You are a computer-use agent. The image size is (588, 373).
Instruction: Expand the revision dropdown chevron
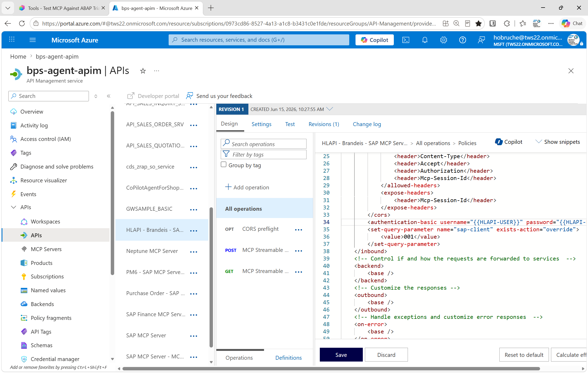click(x=330, y=109)
